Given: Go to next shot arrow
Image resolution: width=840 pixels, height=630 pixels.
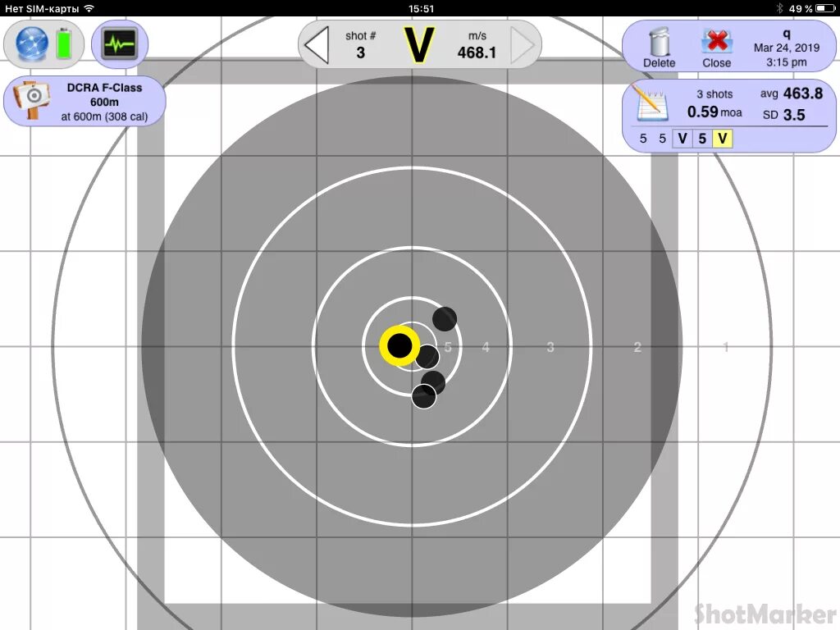Looking at the screenshot, I should 523,46.
